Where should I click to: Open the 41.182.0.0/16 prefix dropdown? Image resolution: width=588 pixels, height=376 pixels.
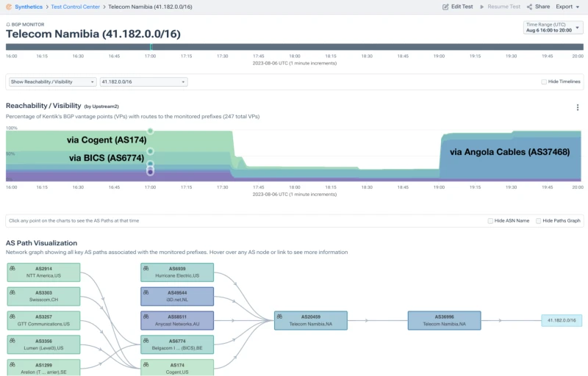click(x=143, y=82)
